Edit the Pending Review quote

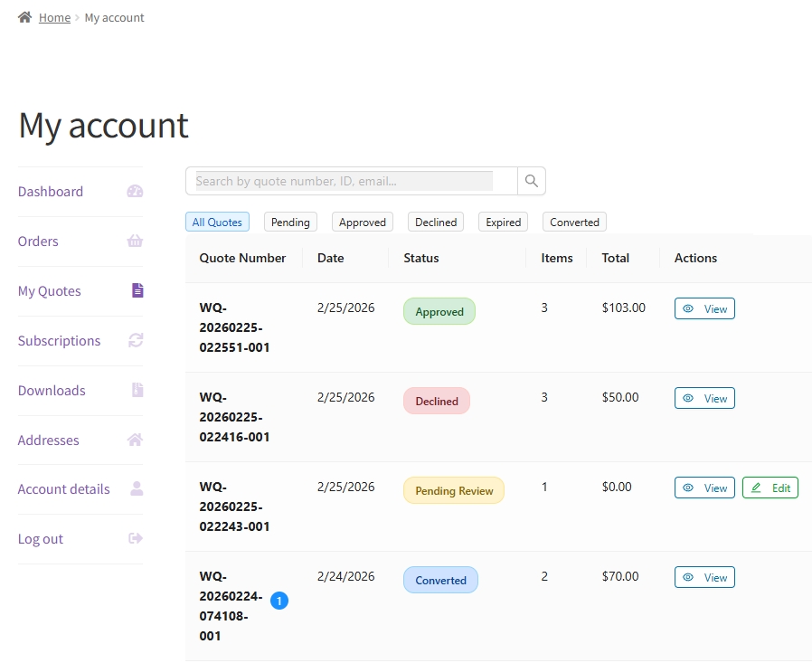pos(770,488)
